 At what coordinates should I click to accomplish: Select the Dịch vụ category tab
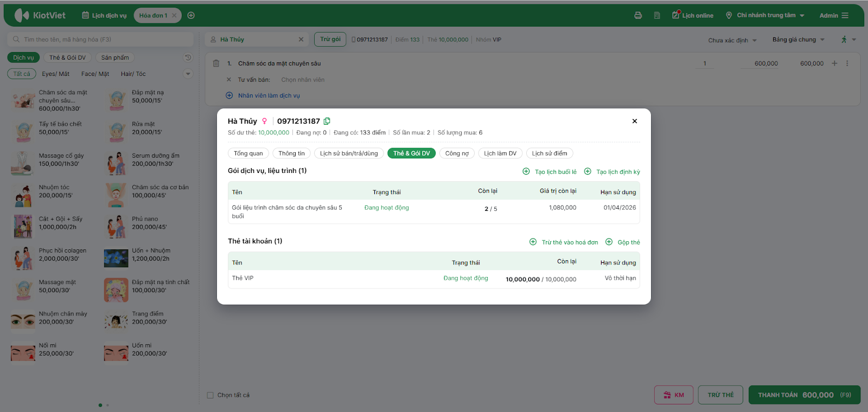click(x=23, y=57)
